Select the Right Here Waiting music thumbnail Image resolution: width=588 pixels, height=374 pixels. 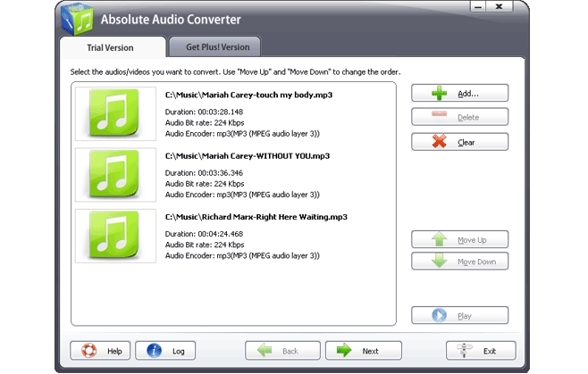coord(115,236)
